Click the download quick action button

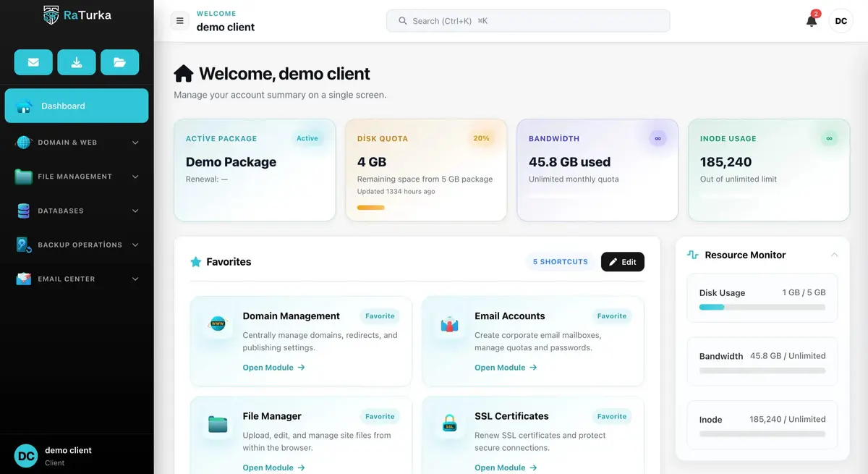tap(77, 62)
